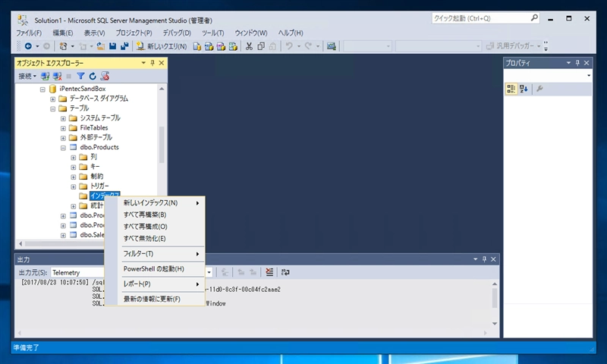Viewport: 607px width, 364px height.
Task: Expand the 制約 folder
Action: point(73,177)
